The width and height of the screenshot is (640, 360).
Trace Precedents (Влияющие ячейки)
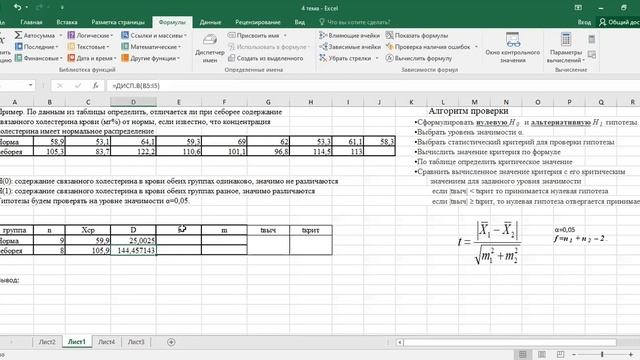click(x=349, y=36)
